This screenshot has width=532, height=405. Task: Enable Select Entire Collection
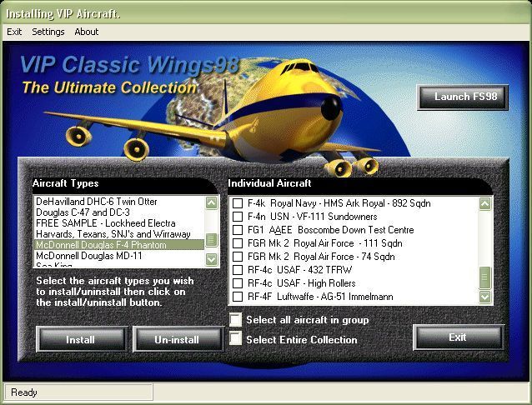click(235, 338)
